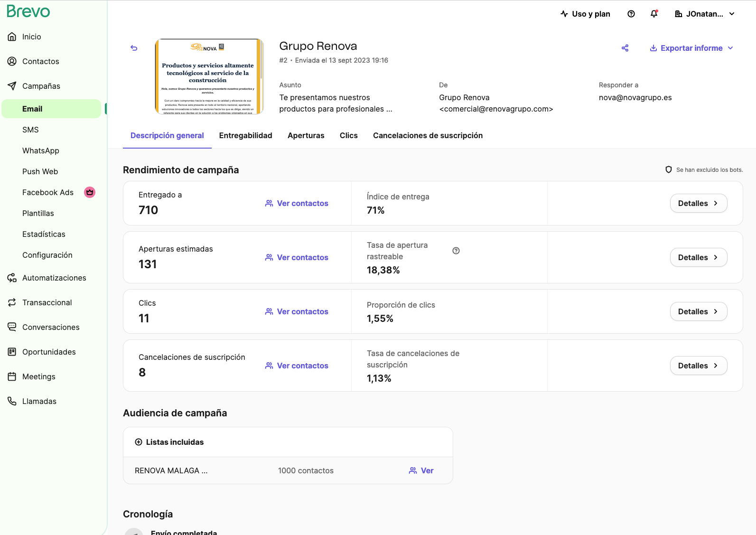
Task: Switch to Descripción general tab
Action: point(167,135)
